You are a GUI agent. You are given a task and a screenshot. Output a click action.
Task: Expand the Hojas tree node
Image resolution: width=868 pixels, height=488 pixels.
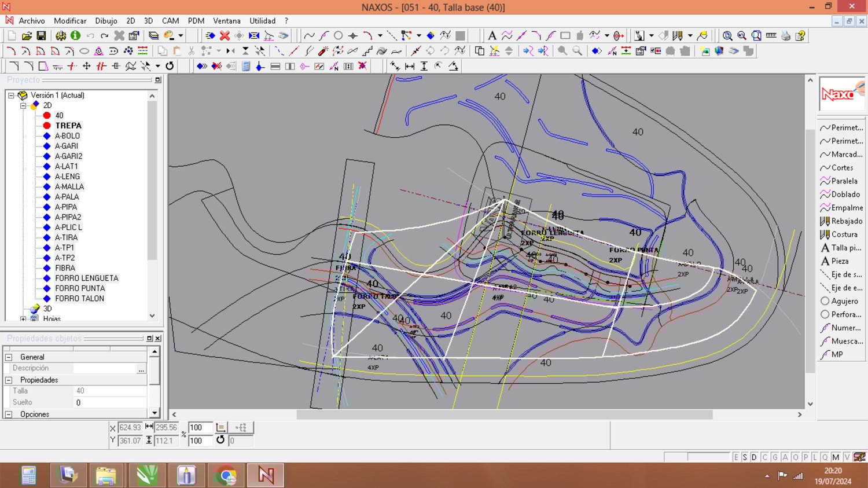23,318
